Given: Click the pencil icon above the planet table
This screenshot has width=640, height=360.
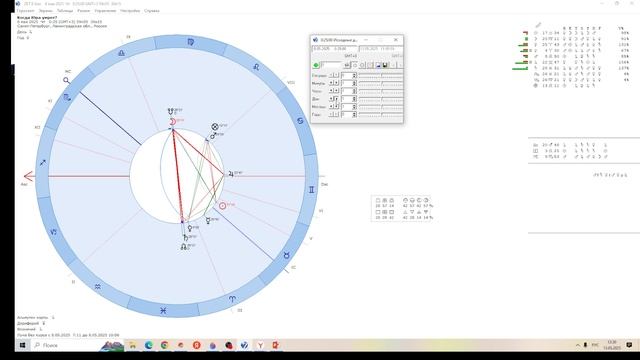Looking at the screenshot, I should tap(538, 25).
